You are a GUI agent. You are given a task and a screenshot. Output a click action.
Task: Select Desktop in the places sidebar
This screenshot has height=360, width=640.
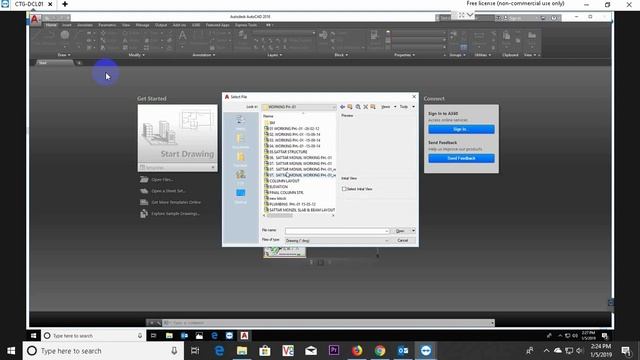pos(240,195)
